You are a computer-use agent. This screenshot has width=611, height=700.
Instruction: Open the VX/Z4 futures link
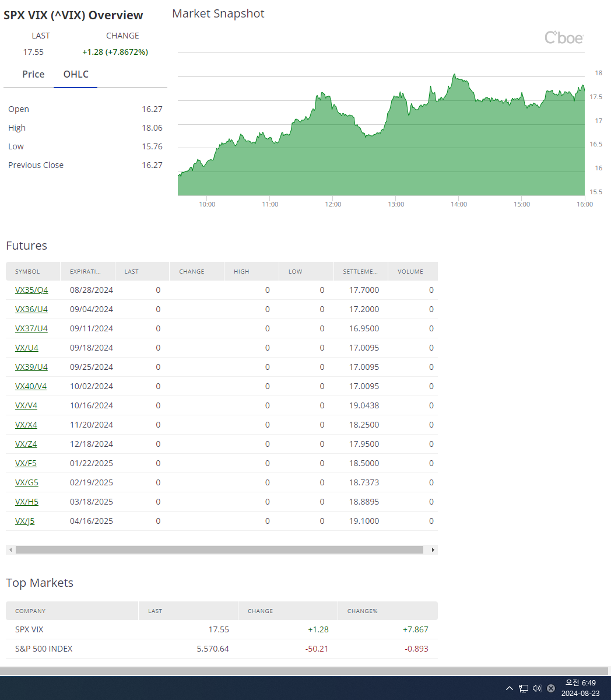point(26,444)
